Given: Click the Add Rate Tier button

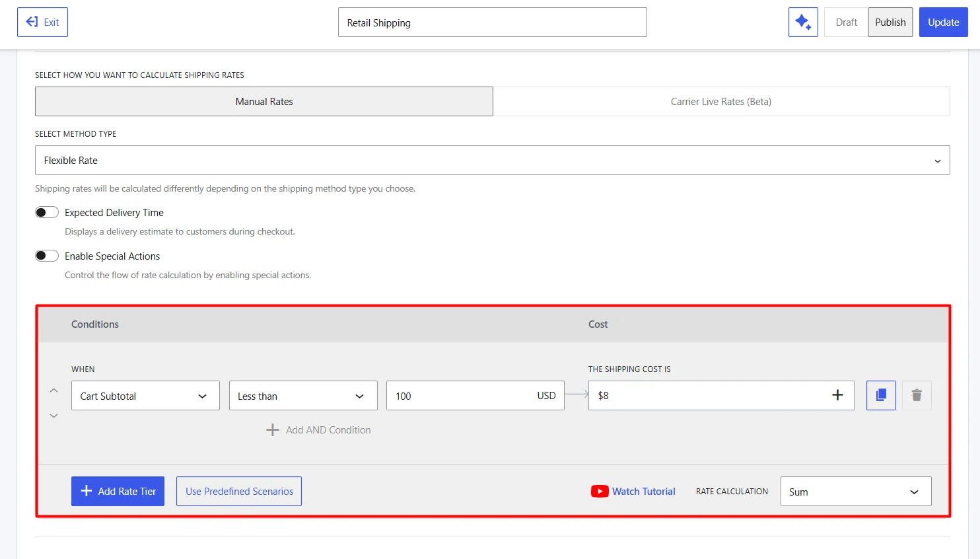Looking at the screenshot, I should point(118,491).
